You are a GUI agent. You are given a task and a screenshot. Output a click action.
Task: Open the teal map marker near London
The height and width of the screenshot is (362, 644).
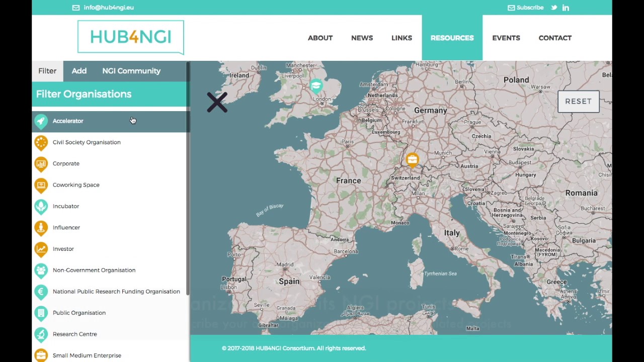point(316,86)
